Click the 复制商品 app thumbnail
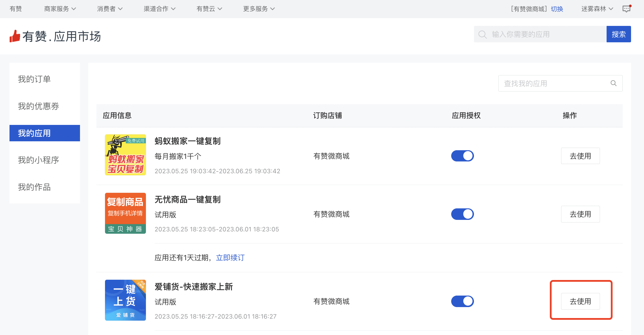644x335 pixels. (x=125, y=213)
